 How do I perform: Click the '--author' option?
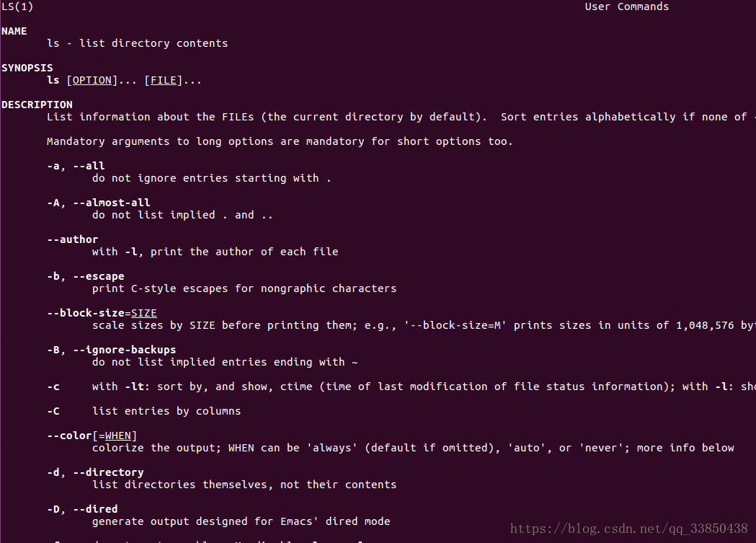click(72, 239)
